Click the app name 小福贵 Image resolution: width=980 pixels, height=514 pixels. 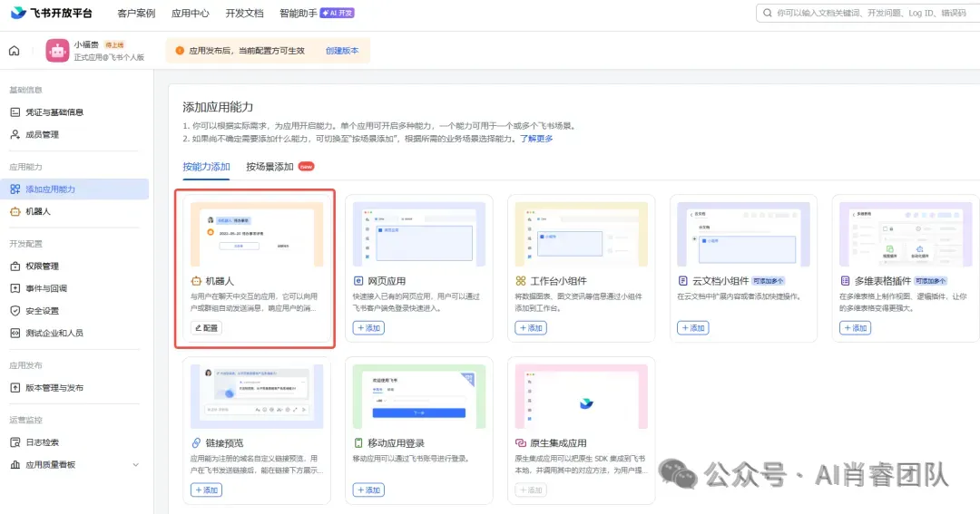pyautogui.click(x=86, y=45)
